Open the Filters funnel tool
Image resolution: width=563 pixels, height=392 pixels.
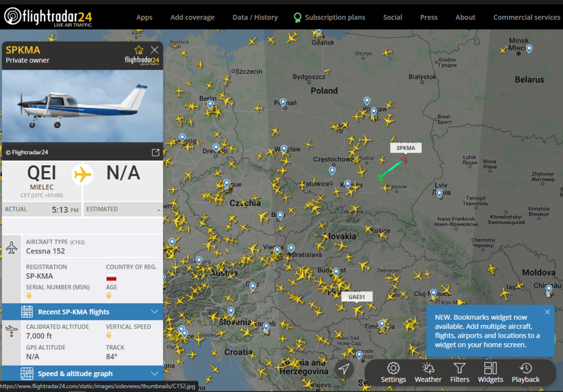tap(459, 372)
